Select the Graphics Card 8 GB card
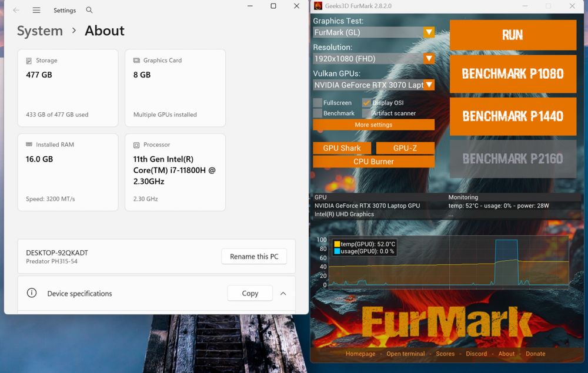 pyautogui.click(x=175, y=88)
